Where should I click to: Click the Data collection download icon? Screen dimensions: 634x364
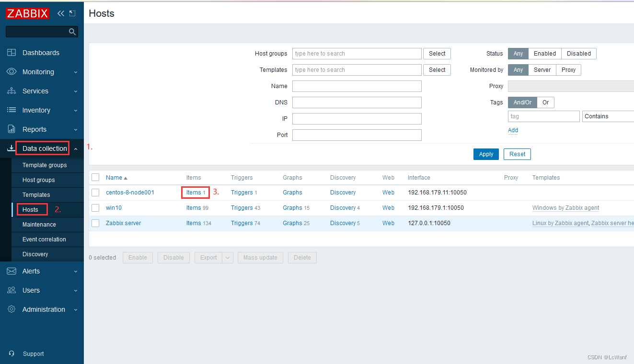point(11,148)
